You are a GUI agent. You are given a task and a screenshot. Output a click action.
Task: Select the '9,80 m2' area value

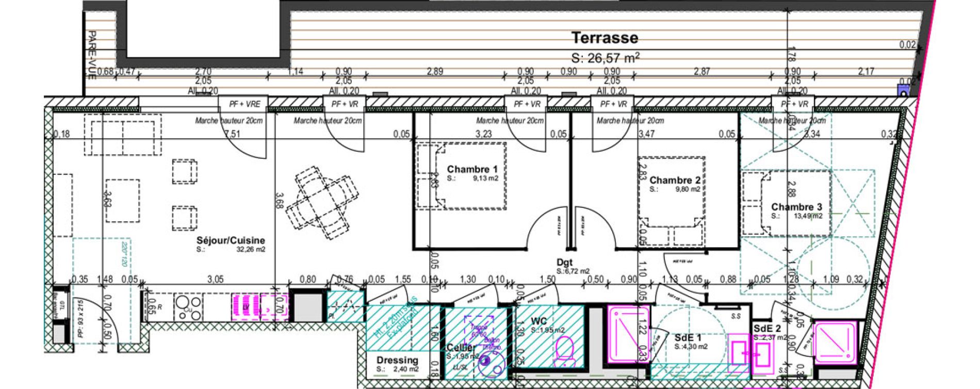(x=688, y=189)
